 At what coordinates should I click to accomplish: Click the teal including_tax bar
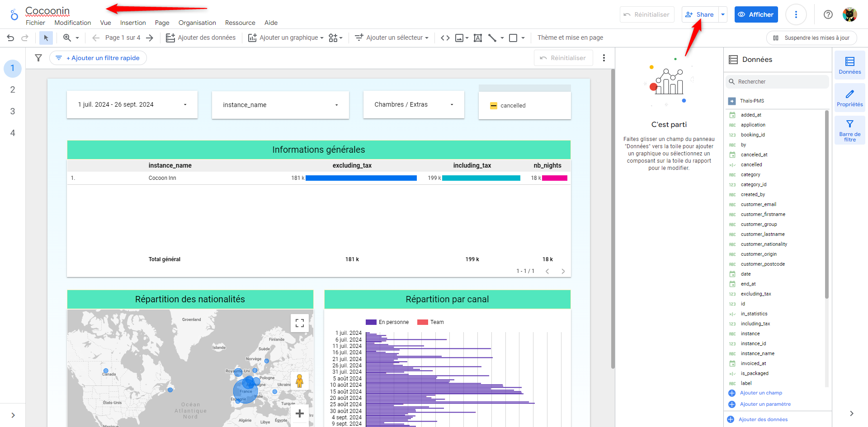(x=481, y=178)
